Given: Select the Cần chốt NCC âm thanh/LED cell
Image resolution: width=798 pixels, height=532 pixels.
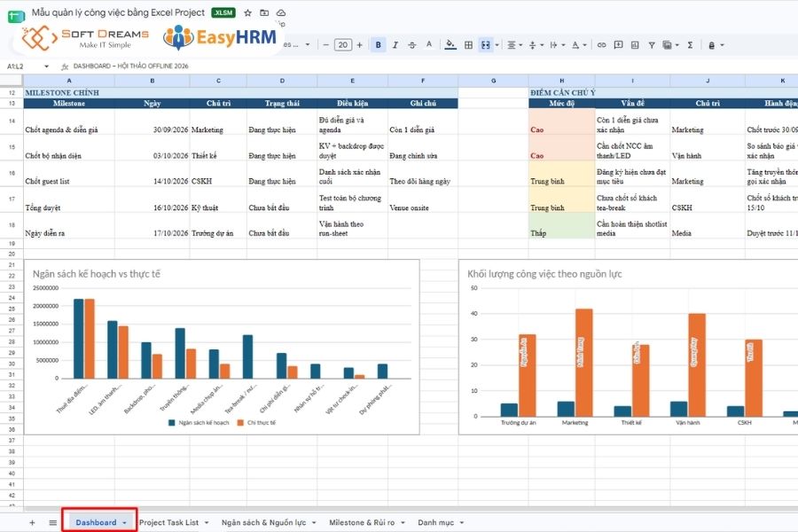Looking at the screenshot, I should pos(632,148).
